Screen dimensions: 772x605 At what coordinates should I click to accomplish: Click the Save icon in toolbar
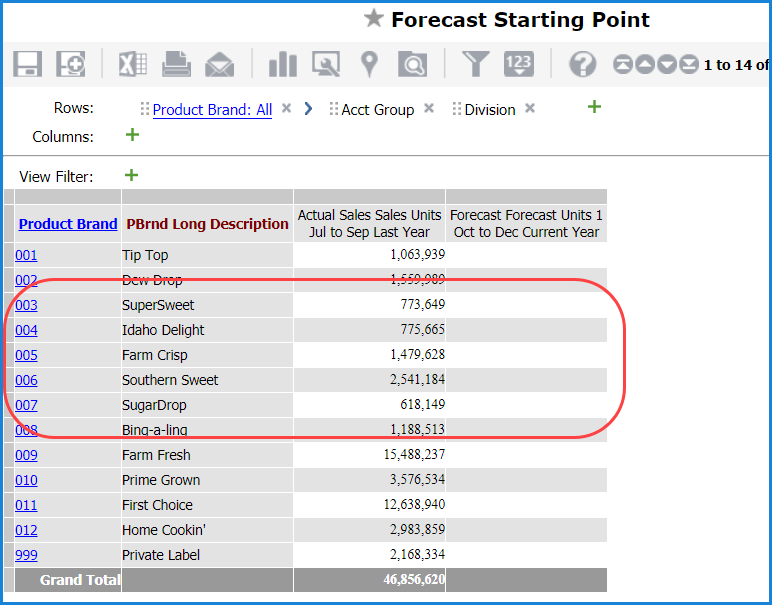(27, 64)
